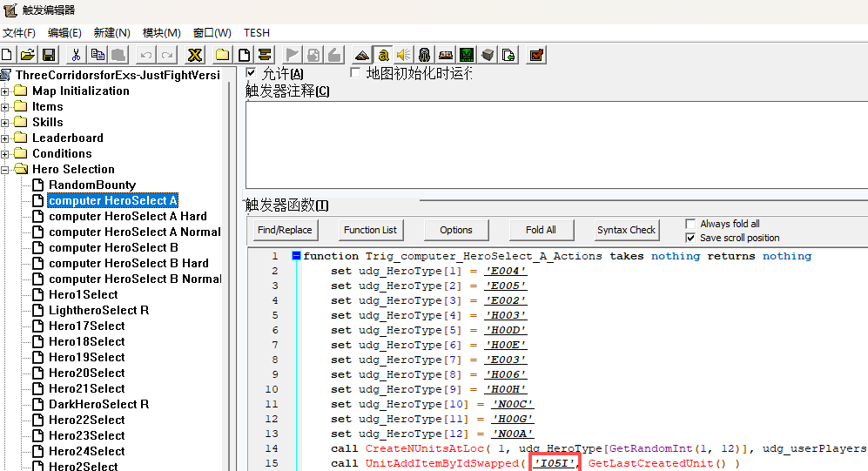Image resolution: width=868 pixels, height=471 pixels.
Task: Open the TESH menu
Action: (x=257, y=33)
